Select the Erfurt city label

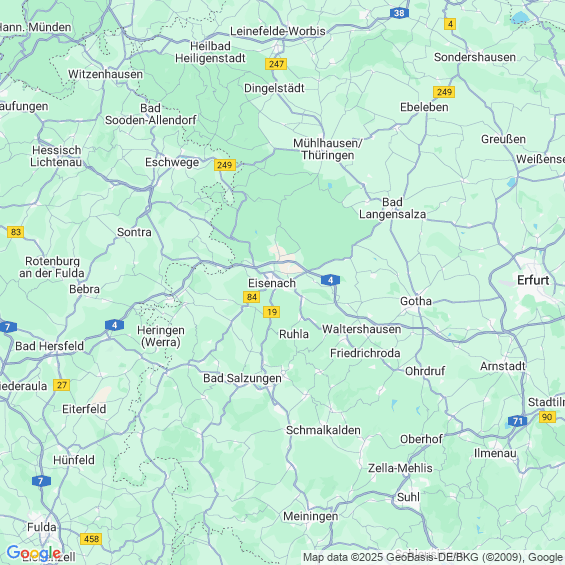pos(533,280)
